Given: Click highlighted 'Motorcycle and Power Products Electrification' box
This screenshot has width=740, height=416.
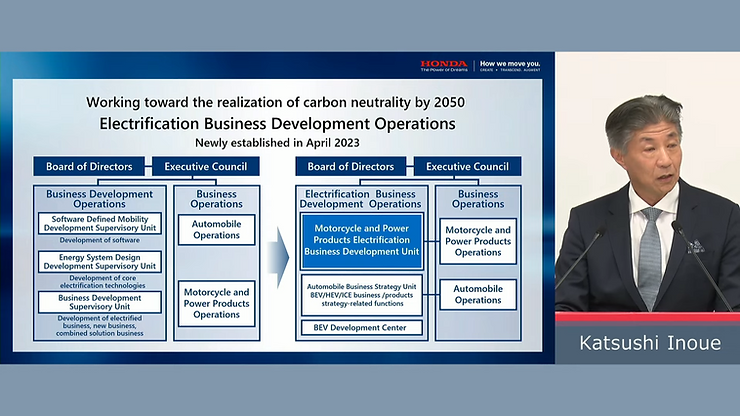Looking at the screenshot, I should pos(362,241).
